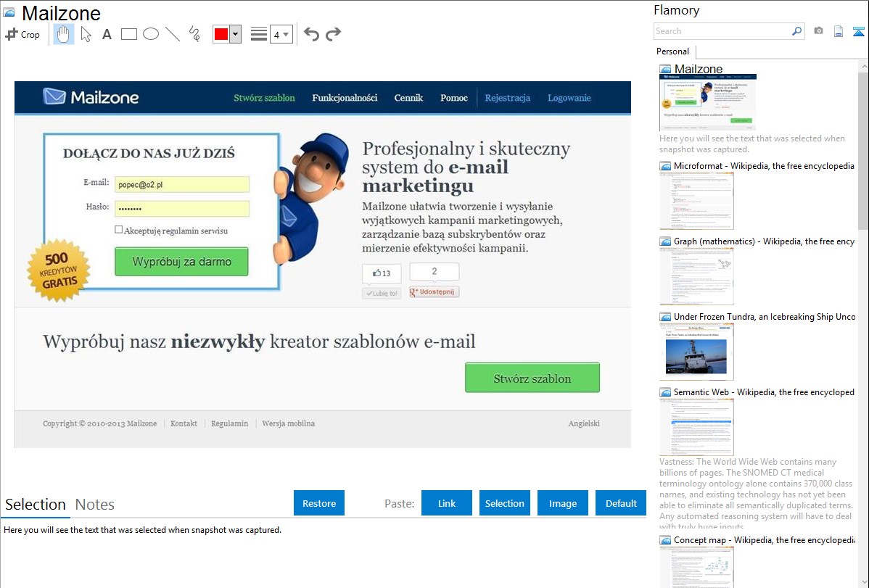Click the Google+ Udostępnij button
The height and width of the screenshot is (588, 869).
pyautogui.click(x=434, y=291)
